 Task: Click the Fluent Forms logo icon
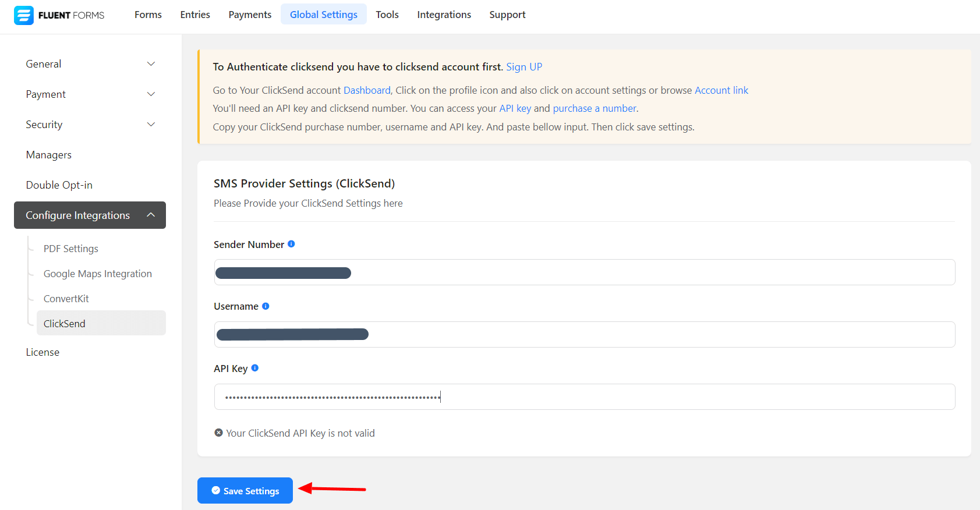24,15
